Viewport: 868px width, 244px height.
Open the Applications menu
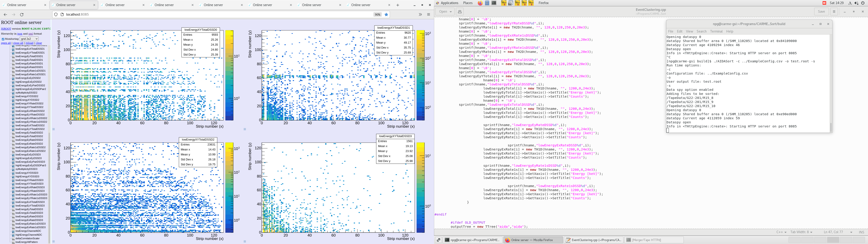pyautogui.click(x=449, y=3)
